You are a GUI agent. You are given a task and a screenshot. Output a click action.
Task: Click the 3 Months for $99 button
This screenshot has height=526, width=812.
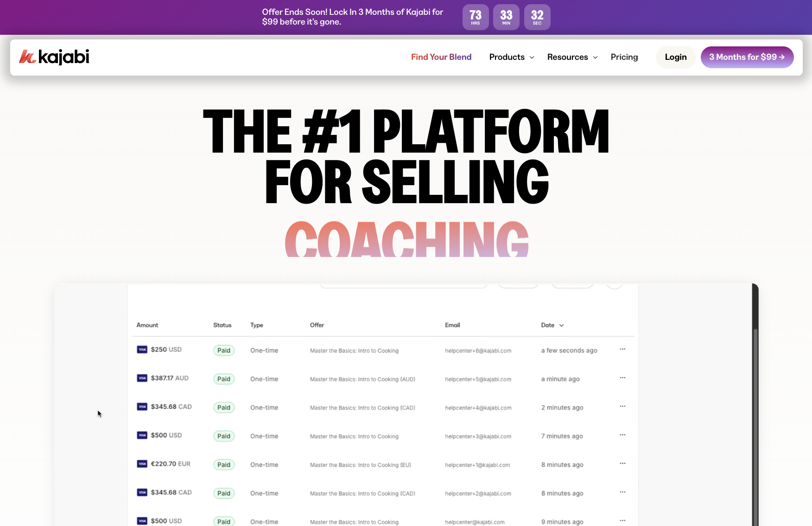(747, 57)
